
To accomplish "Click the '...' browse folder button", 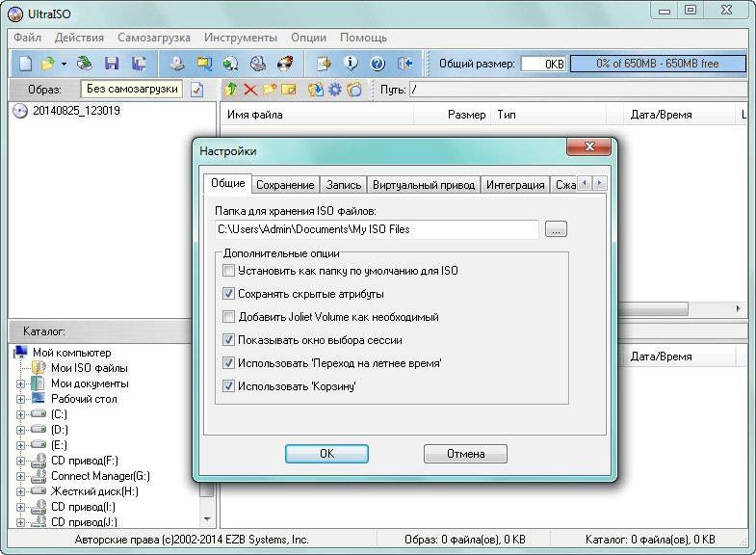I will click(x=556, y=229).
